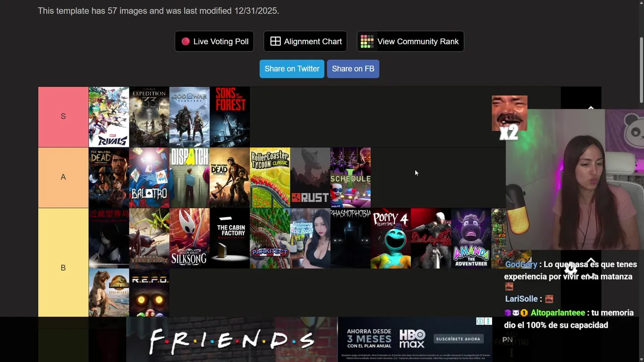Click the HBO Max 'Suscríbete ahora' ad button
Viewport: 644px width, 362px height.
tap(458, 339)
